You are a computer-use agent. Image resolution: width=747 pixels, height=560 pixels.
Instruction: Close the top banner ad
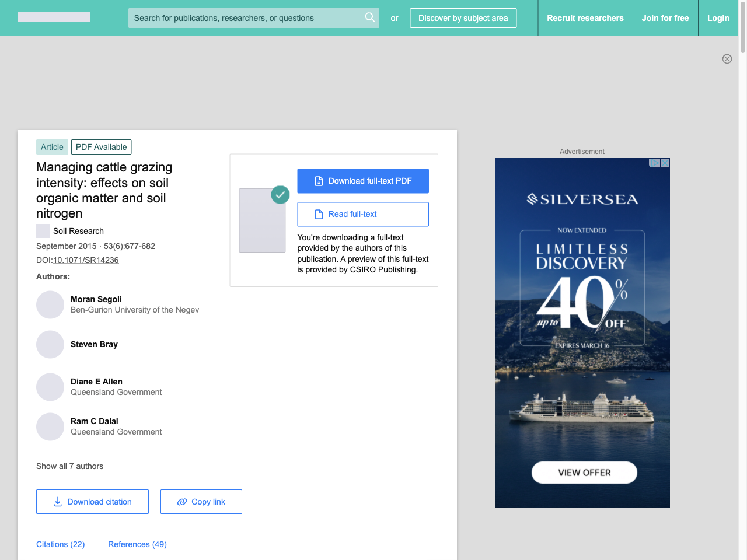(727, 59)
